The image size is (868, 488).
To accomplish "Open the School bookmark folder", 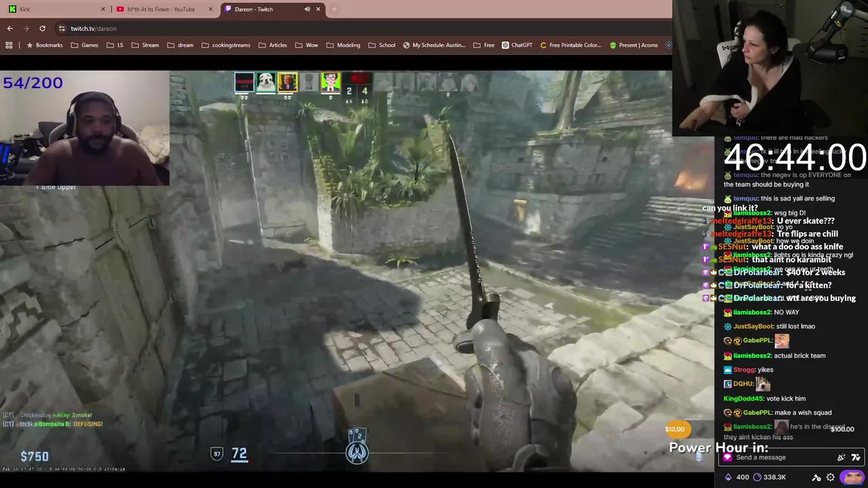I will (x=382, y=45).
